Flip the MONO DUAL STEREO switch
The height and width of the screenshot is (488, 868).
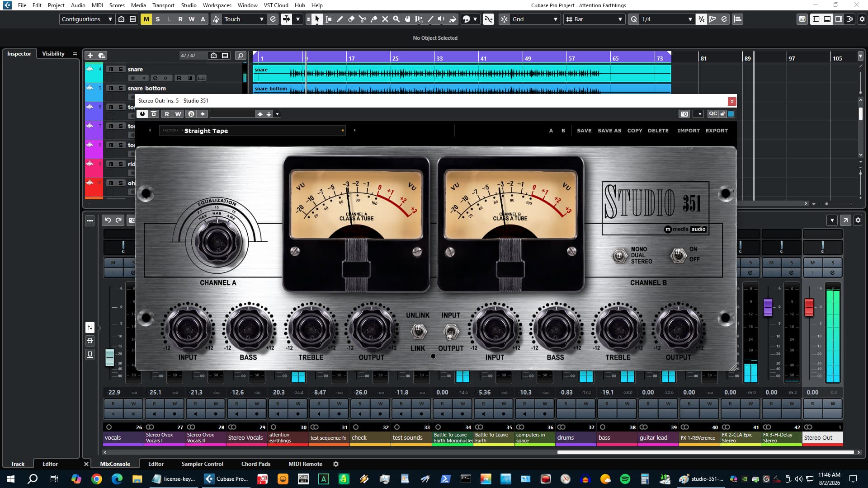click(619, 255)
